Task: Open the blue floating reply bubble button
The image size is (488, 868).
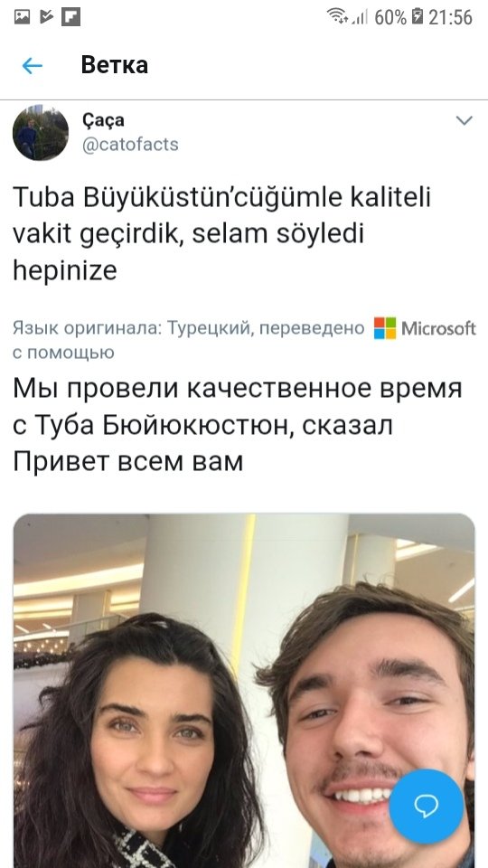Action: click(x=426, y=807)
